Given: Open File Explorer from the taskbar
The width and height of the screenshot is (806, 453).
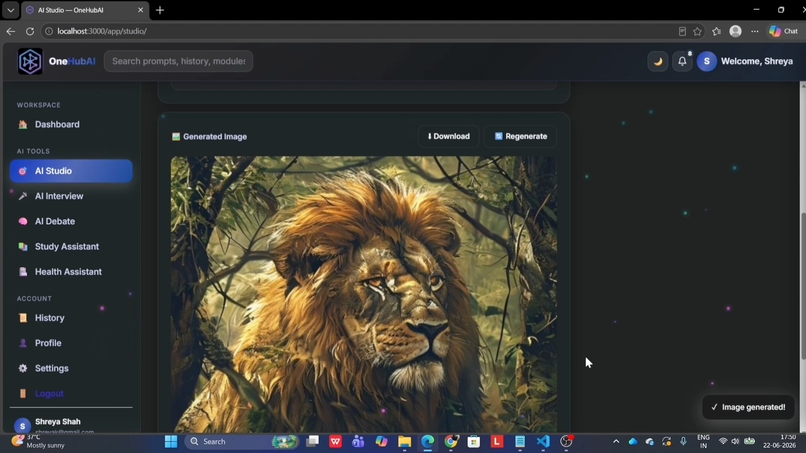Looking at the screenshot, I should click(405, 442).
